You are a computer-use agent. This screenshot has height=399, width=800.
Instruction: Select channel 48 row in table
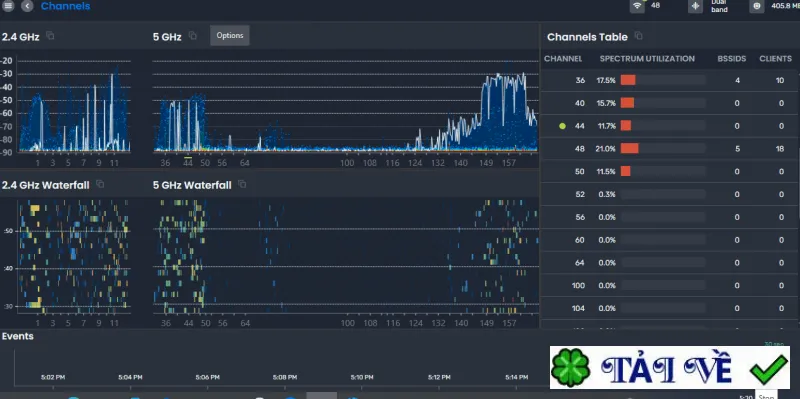(668, 148)
